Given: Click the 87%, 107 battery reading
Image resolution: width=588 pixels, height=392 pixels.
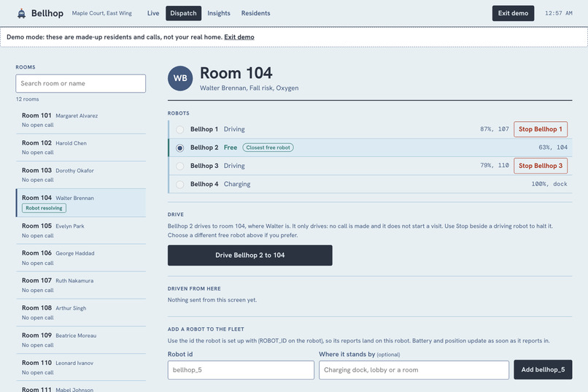Looking at the screenshot, I should point(494,129).
